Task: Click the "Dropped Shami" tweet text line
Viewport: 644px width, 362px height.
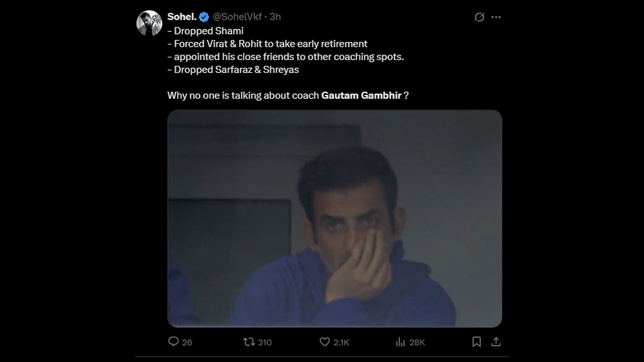Action: coord(205,31)
